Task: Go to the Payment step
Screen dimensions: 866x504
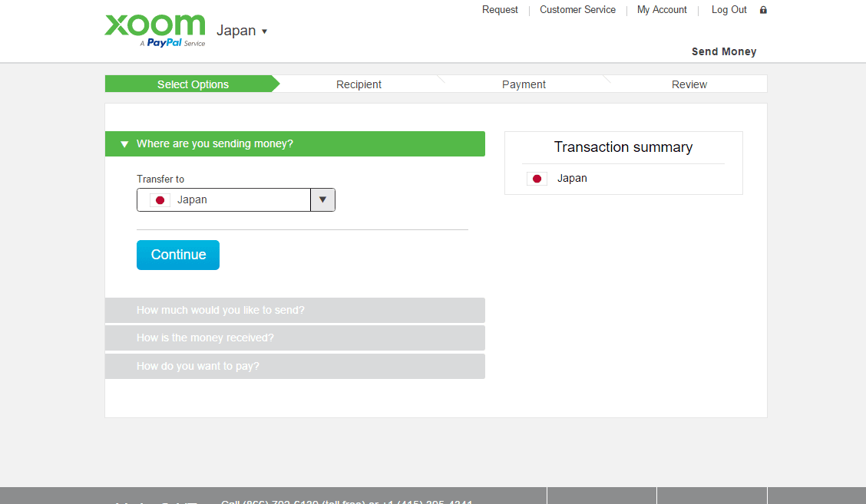Action: point(524,84)
